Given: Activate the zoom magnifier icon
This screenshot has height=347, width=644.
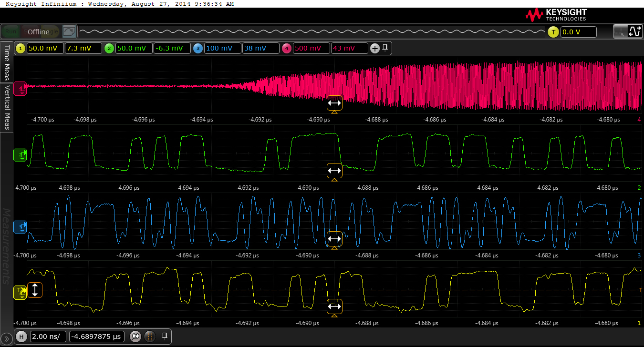Looking at the screenshot, I should pos(135,337).
